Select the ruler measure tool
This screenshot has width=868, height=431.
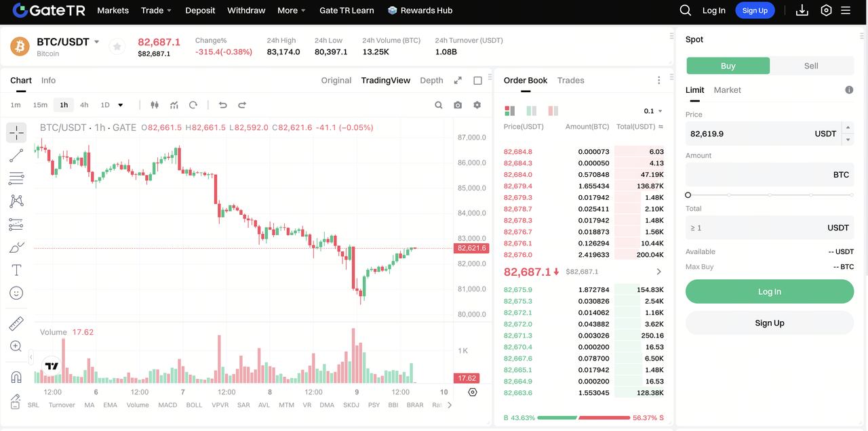(16, 323)
